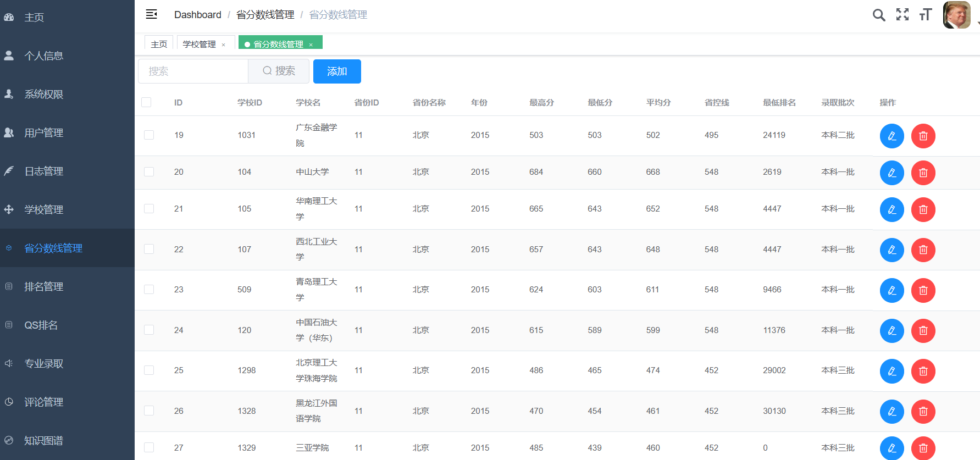The width and height of the screenshot is (980, 460).
Task: Click the Dashboard breadcrumb link
Action: pyautogui.click(x=198, y=15)
